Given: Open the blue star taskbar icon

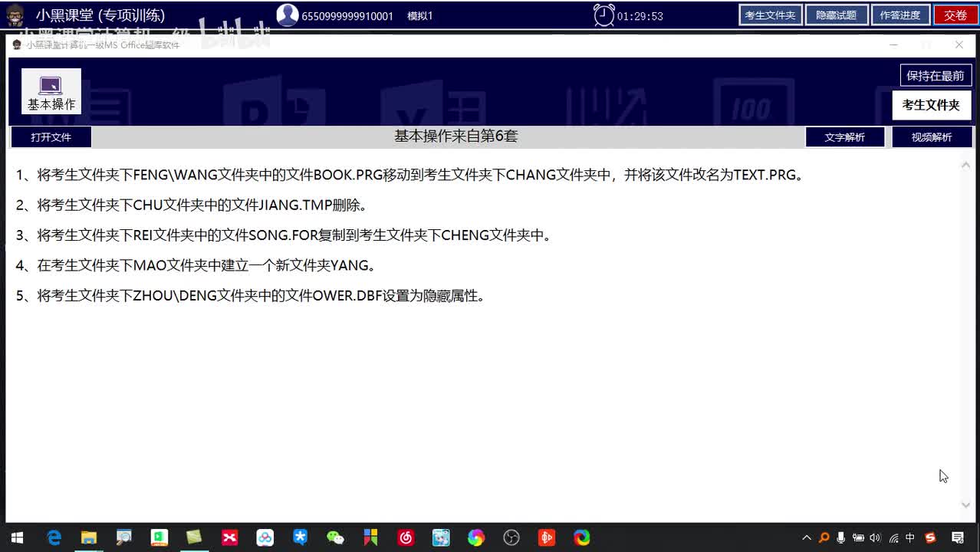Looking at the screenshot, I should click(x=300, y=537).
